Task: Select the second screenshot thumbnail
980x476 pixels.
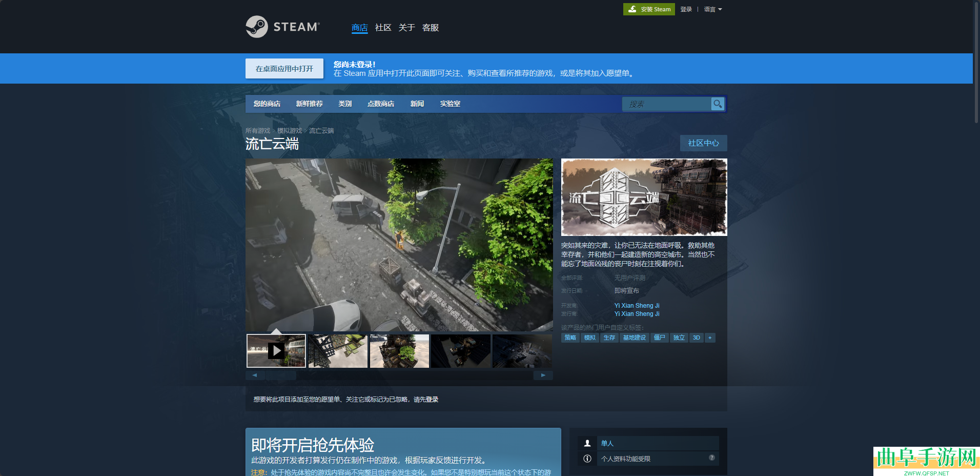Action: point(338,351)
